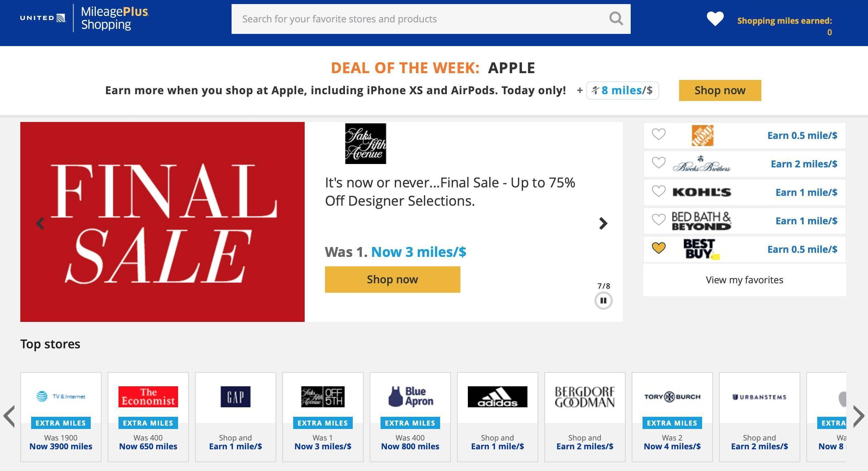Open favorites via white heart icon
The image size is (868, 471).
(715, 19)
